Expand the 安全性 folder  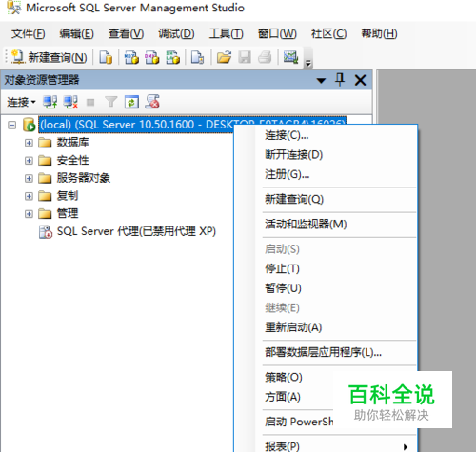[x=29, y=161]
